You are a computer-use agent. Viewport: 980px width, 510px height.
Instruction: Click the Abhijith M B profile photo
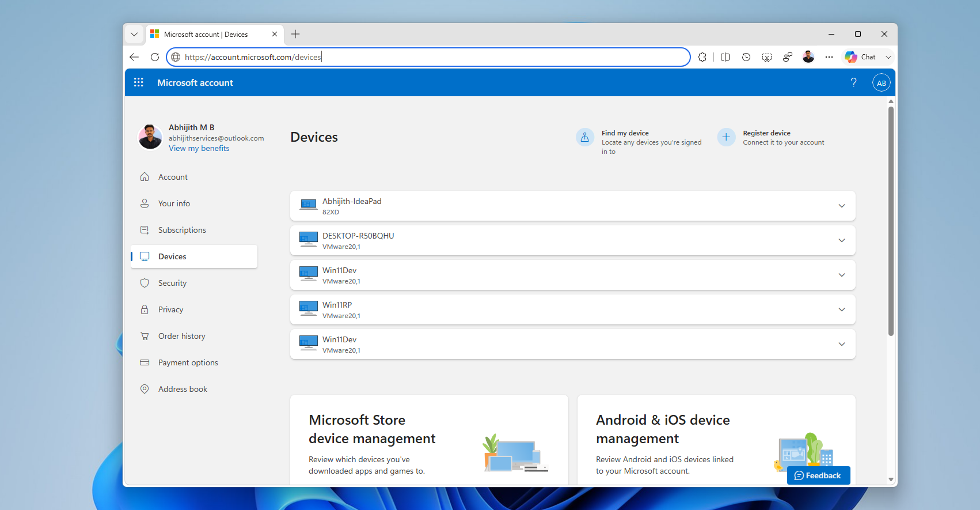coord(150,137)
